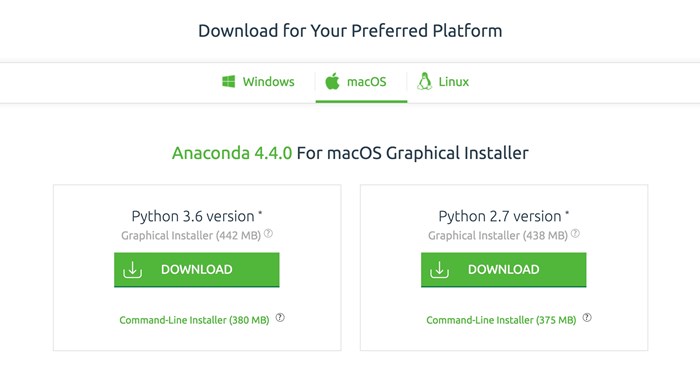This screenshot has height=366, width=700.
Task: Click help icon next to 375 MB installer
Action: click(587, 318)
